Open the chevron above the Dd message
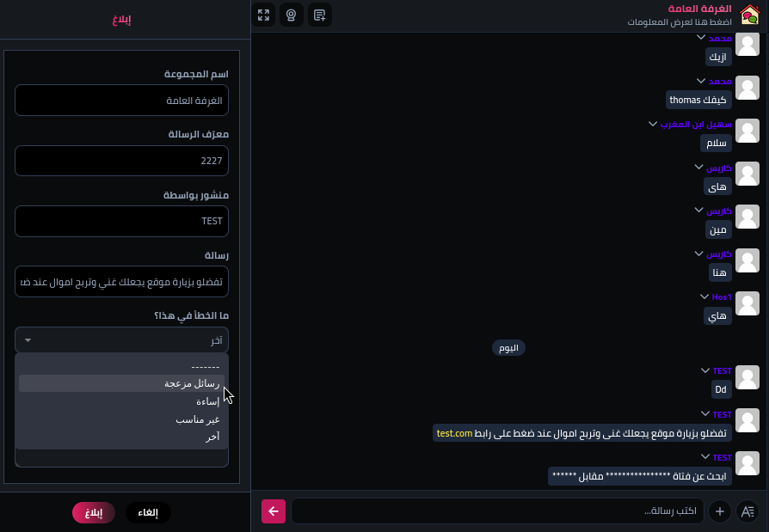 [x=705, y=370]
